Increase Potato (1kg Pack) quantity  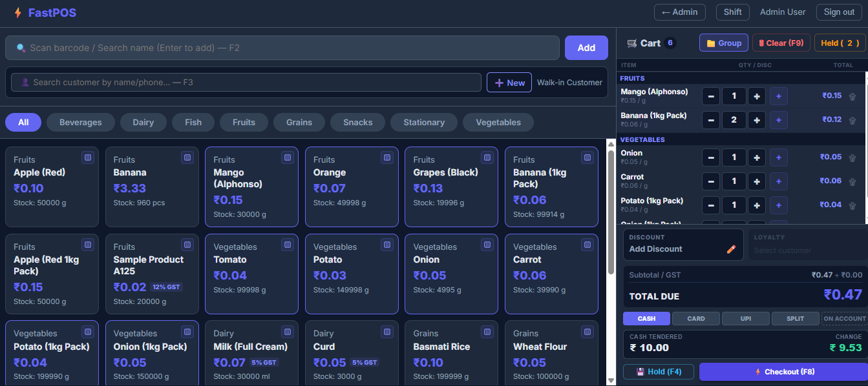coord(757,205)
